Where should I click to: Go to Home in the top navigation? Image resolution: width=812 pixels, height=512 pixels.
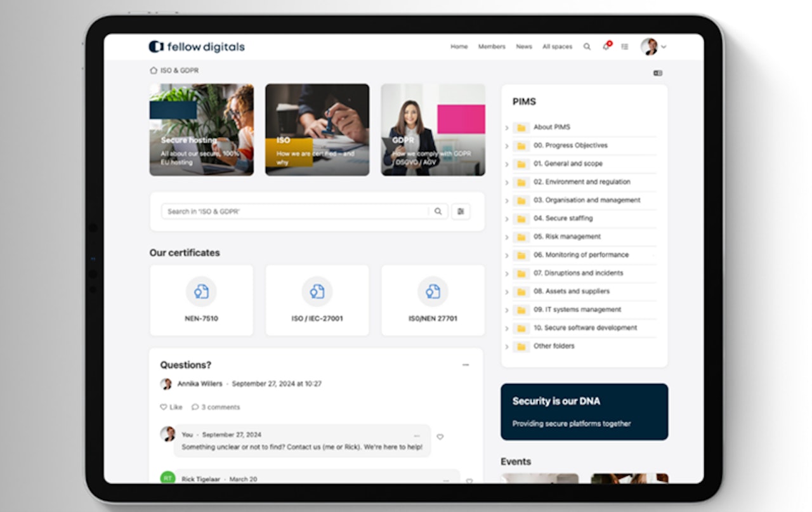(x=459, y=46)
